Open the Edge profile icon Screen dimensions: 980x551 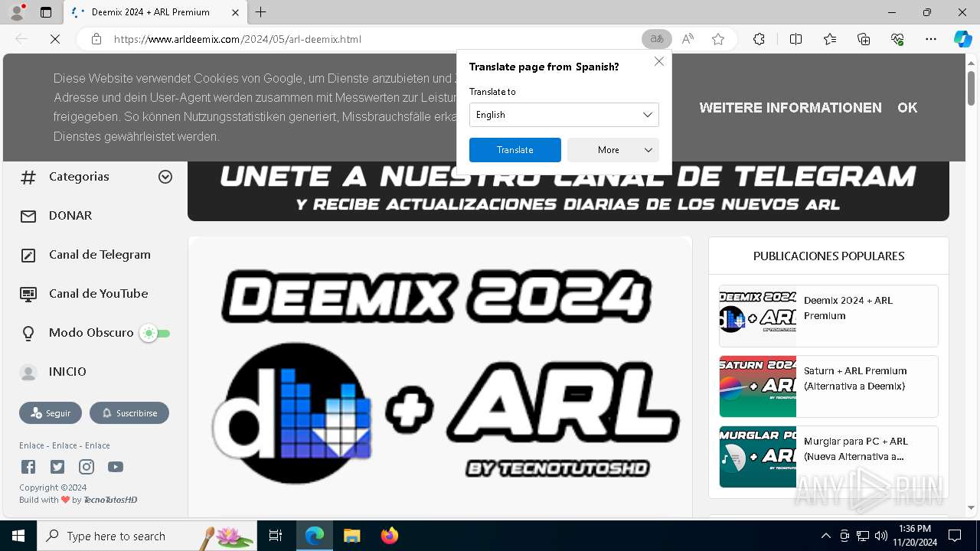(x=17, y=12)
